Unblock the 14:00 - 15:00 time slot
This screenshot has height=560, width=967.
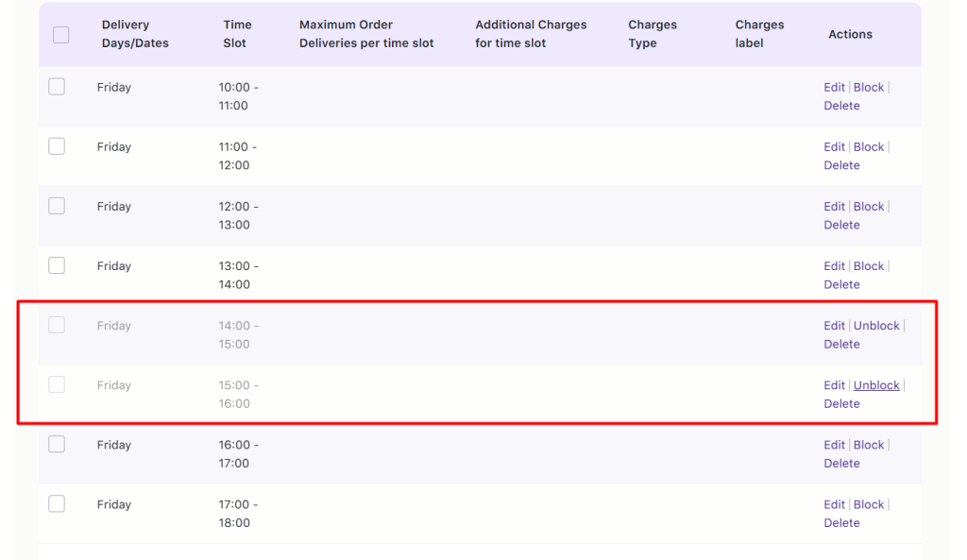876,325
